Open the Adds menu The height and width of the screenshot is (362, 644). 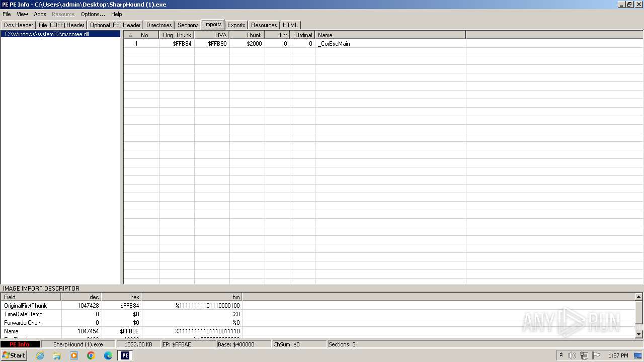click(x=40, y=14)
